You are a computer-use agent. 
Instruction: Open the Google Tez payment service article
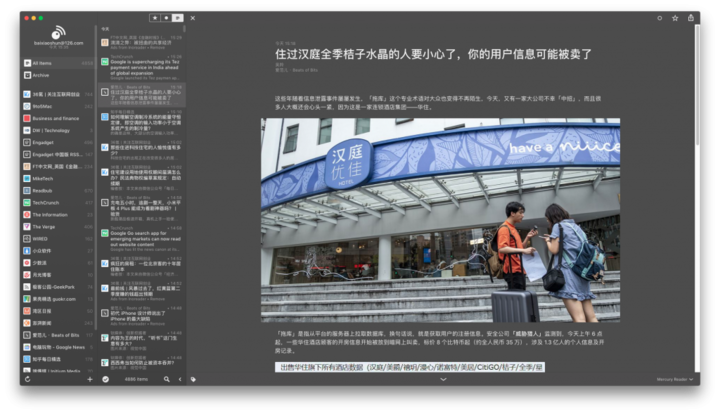(143, 67)
